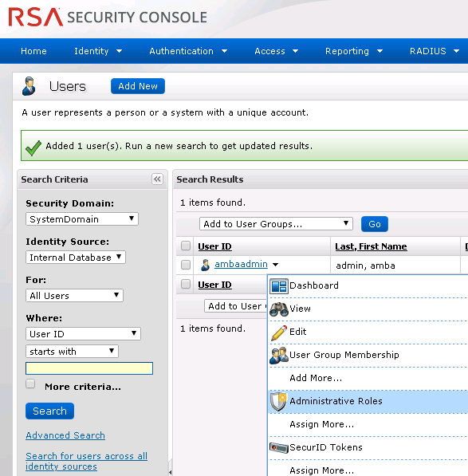Sort by Last, First Name column header
This screenshot has width=468, height=476.
[x=371, y=246]
